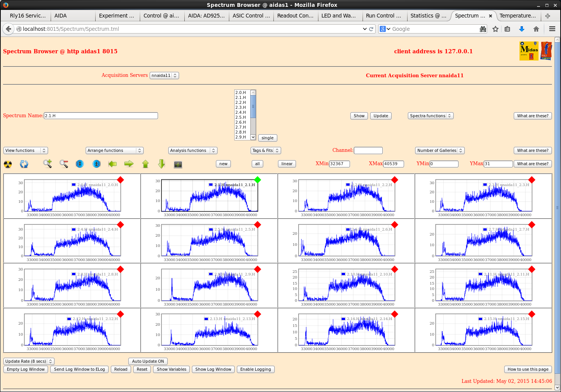Click the blue refresh arrows icon
Screen dimensions: 561x392
(24, 164)
